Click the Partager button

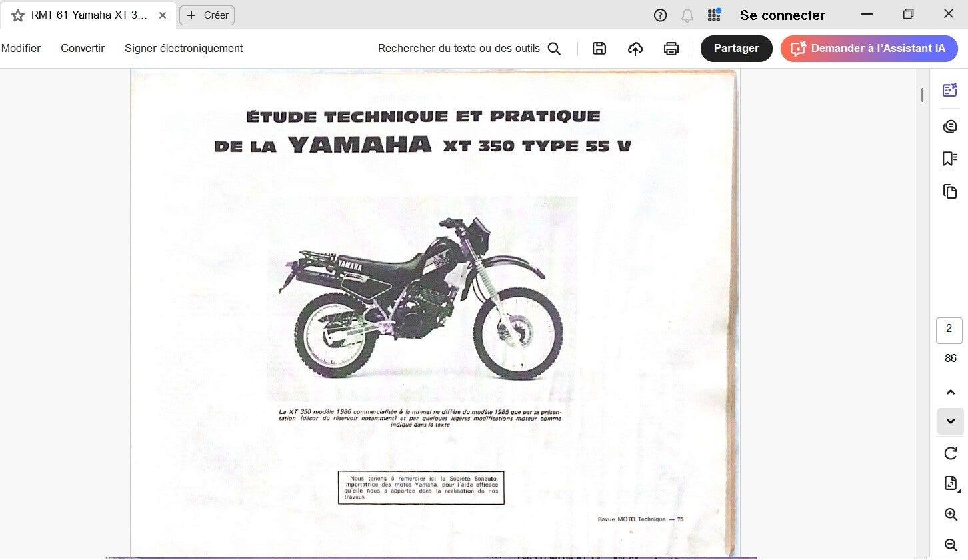737,48
